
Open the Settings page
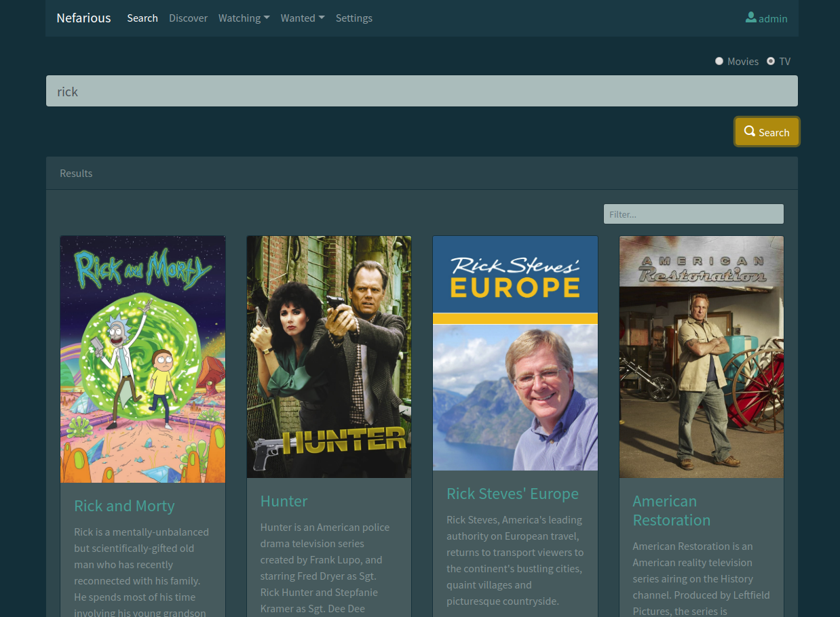(x=354, y=18)
